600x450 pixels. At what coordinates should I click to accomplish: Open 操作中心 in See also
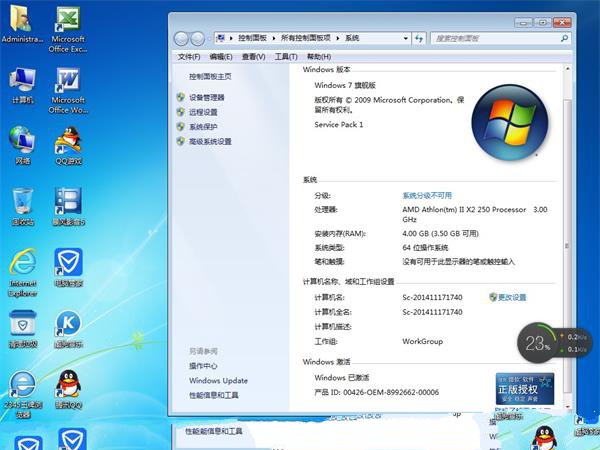point(203,366)
